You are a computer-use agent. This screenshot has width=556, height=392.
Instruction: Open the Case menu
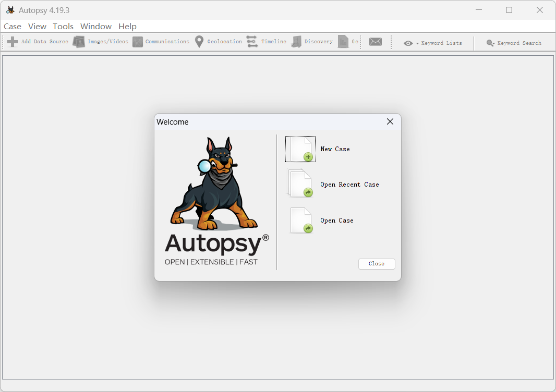13,26
